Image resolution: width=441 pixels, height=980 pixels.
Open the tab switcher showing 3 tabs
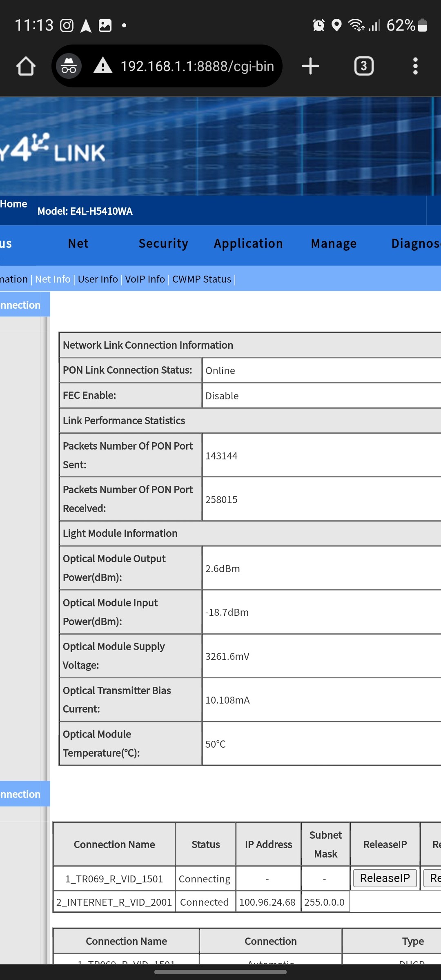point(364,66)
